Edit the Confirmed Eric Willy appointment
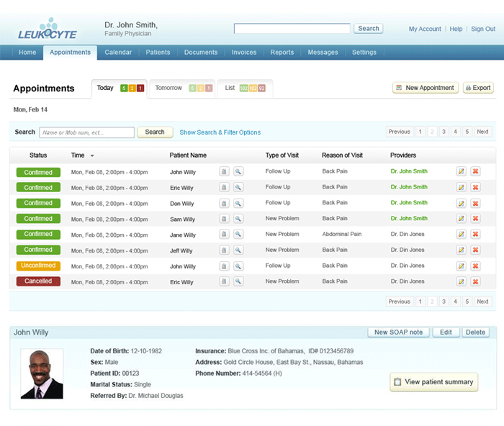This screenshot has width=504, height=426. click(462, 187)
